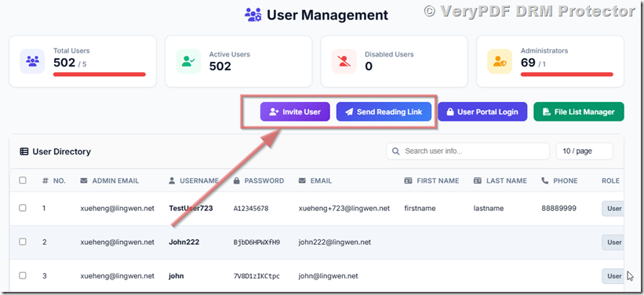
Task: Click envelope icon next to the EMAIL column header
Action: pyautogui.click(x=302, y=180)
